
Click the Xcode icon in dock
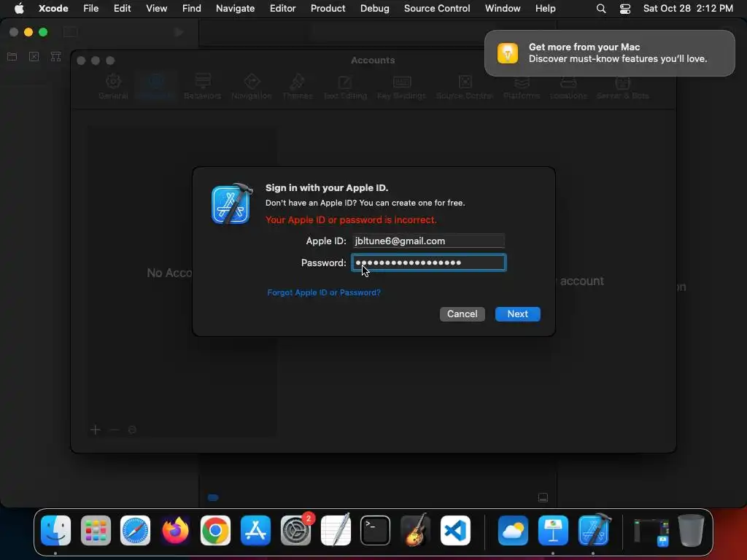click(594, 531)
